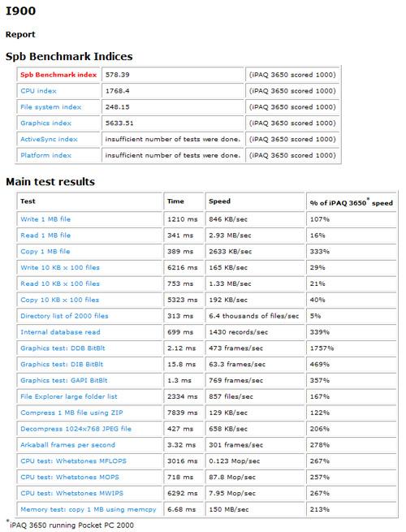Open Decompress 1024x768 JPEG file link
Screen dimensions: 406x532
click(x=76, y=429)
